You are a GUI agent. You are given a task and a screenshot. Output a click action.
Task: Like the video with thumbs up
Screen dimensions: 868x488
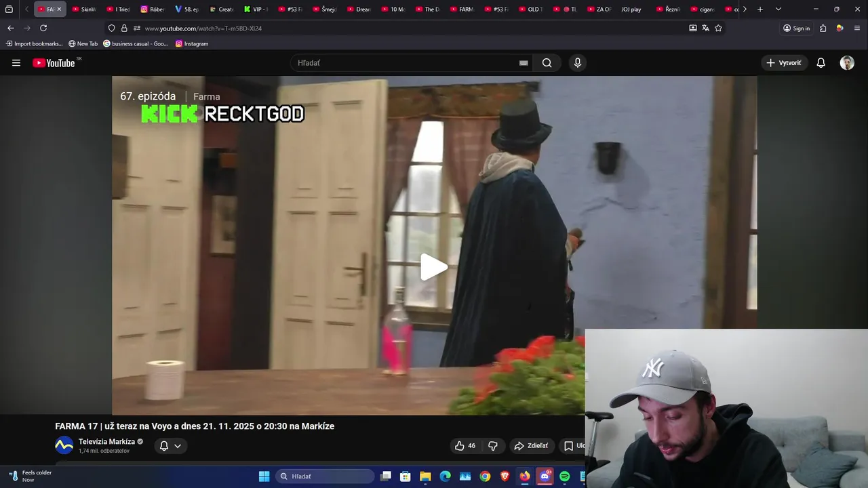(x=465, y=445)
